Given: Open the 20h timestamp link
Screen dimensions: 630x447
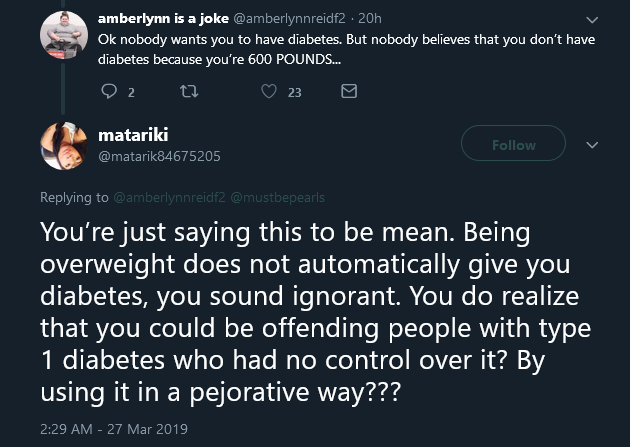Looking at the screenshot, I should click(x=370, y=18).
